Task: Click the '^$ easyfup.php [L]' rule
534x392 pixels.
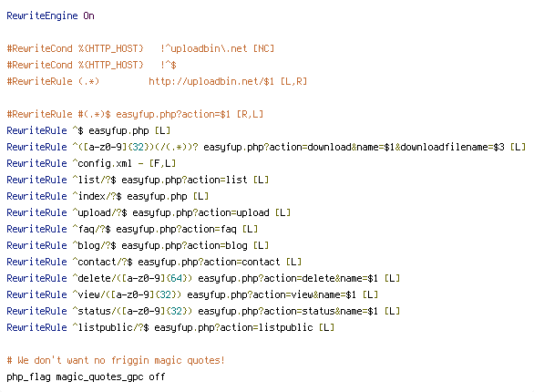Action: tap(88, 130)
